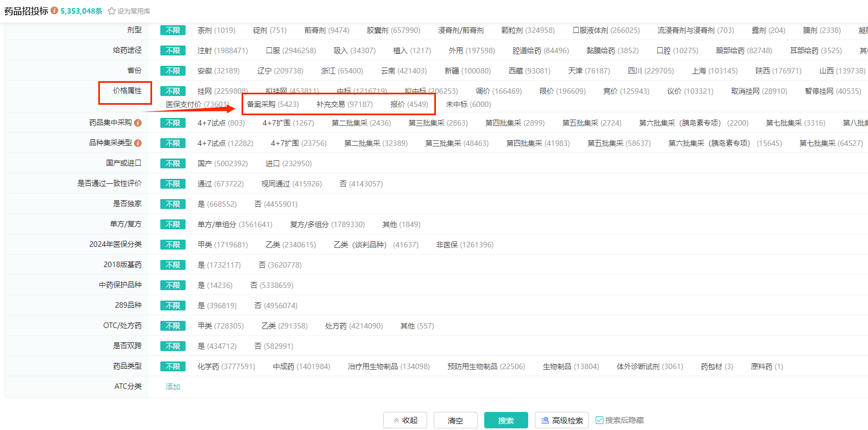Filter province by 四川 (229705)
Screen dimensions: 868x430
click(651, 71)
